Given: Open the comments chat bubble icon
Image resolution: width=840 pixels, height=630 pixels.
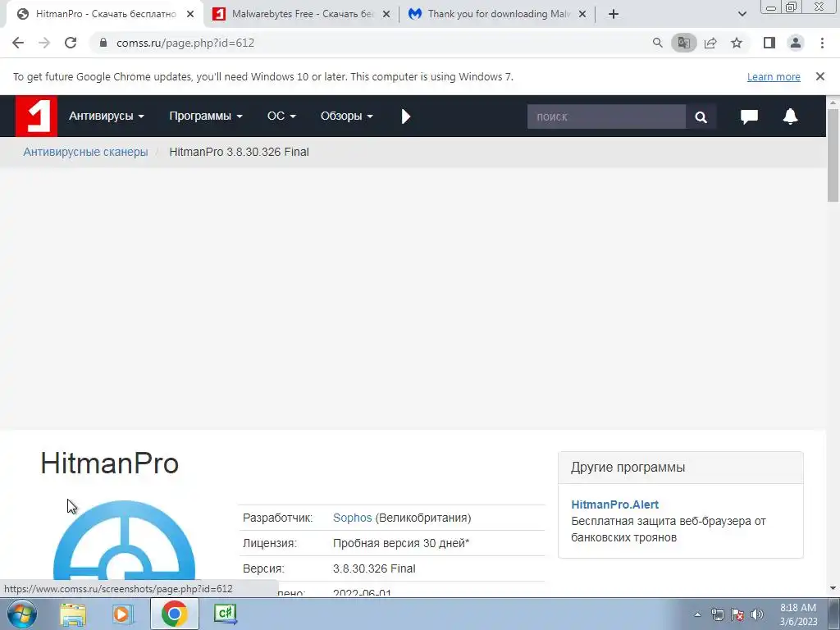Looking at the screenshot, I should click(749, 116).
